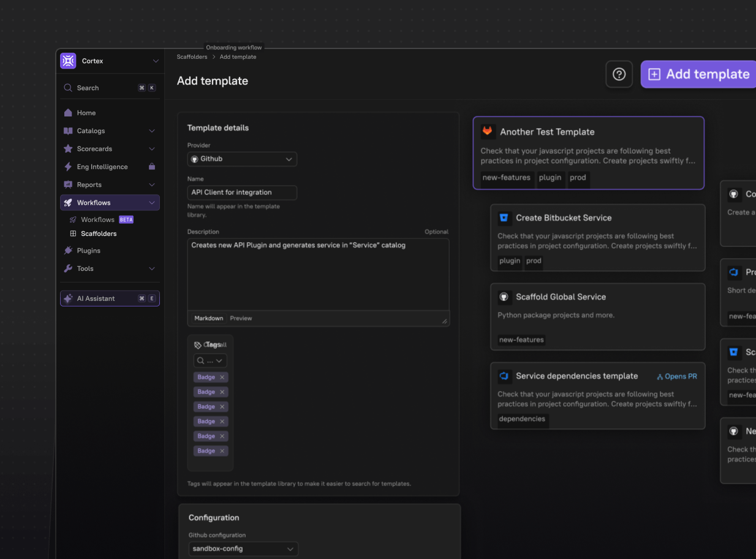Viewport: 756px width, 559px height.
Task: Click the Plugins puzzle icon
Action: 68,251
